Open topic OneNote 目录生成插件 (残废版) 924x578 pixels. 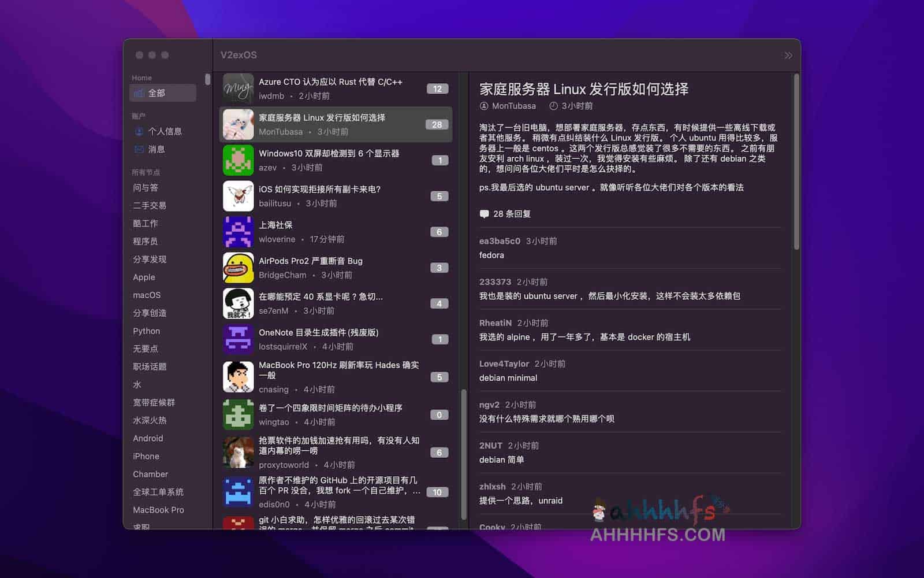319,333
